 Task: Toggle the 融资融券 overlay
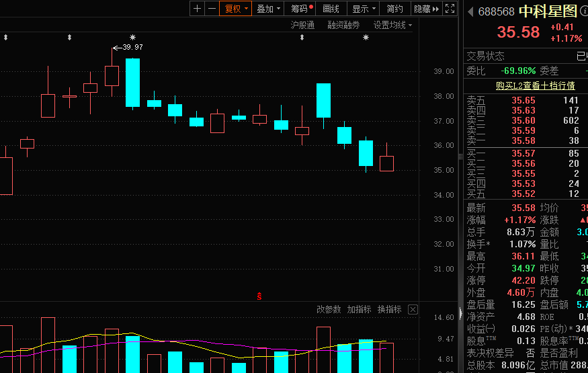coord(343,25)
